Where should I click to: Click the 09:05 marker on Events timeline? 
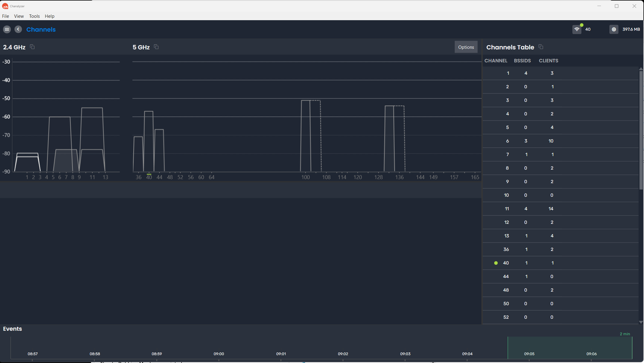coord(529,354)
